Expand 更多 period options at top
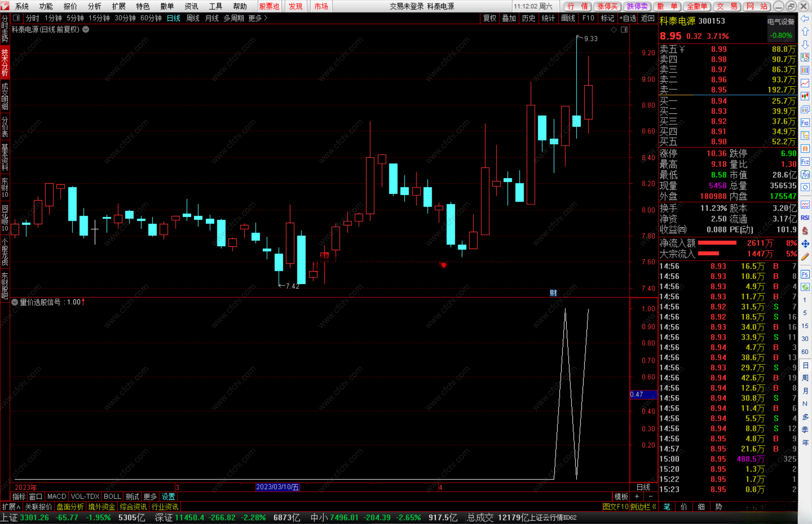Screen dimensions: 812x524 tap(258, 18)
